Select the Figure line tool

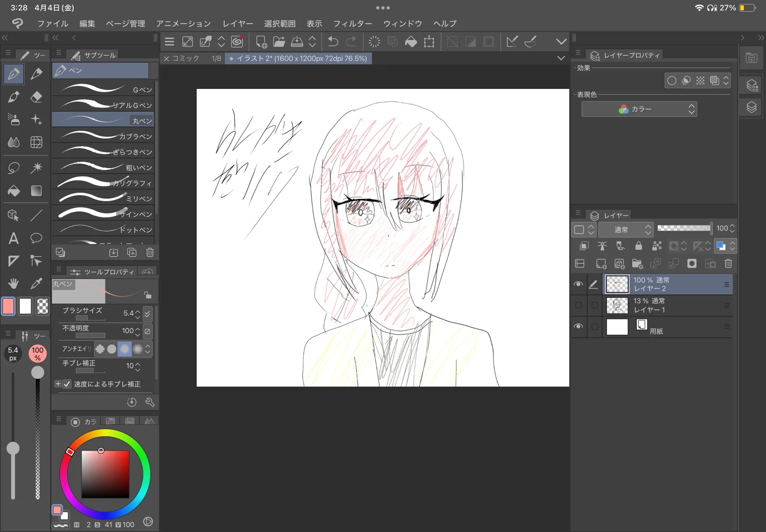click(37, 215)
